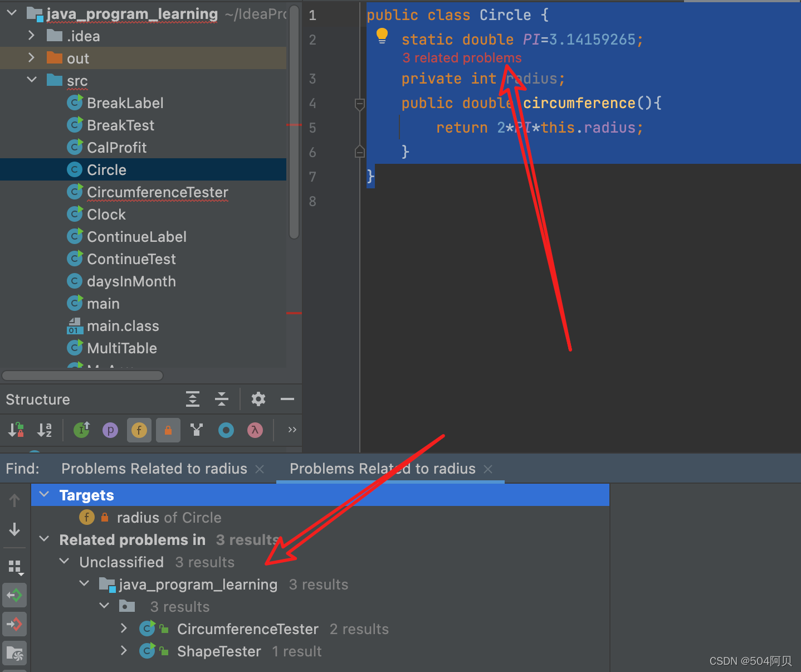Screen dimensions: 801x672
Task: Click the orange out folder icon
Action: (x=55, y=58)
